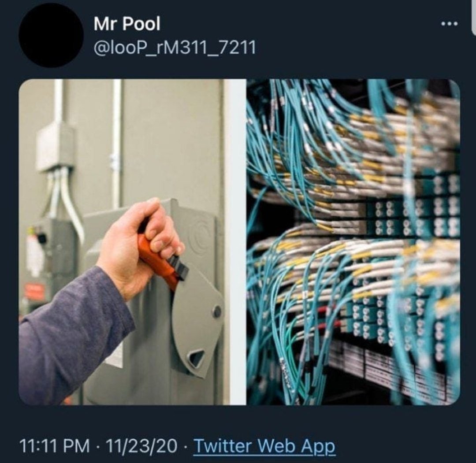
Task: Open the Mr Pool display name profile
Action: [127, 23]
